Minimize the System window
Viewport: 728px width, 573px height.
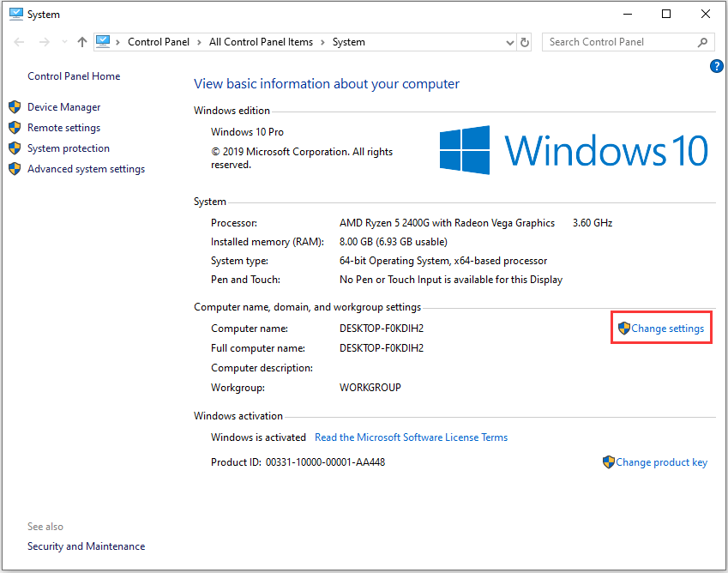pyautogui.click(x=628, y=14)
